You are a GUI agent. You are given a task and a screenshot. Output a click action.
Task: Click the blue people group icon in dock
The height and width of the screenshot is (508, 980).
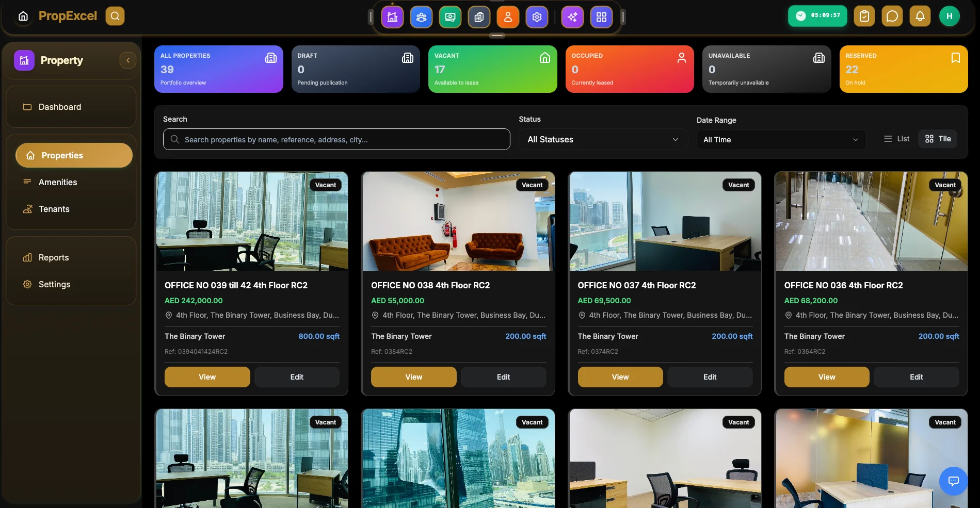click(421, 17)
